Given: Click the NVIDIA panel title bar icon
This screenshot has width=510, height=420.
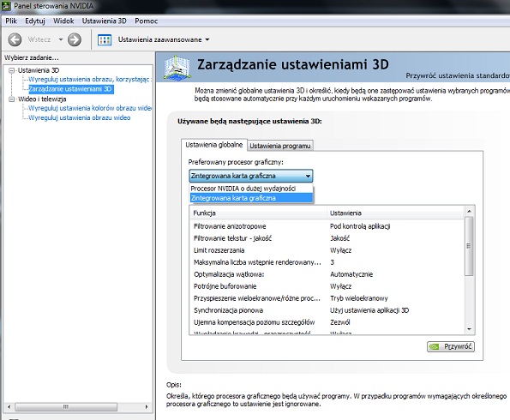Looking at the screenshot, I should (6, 5).
